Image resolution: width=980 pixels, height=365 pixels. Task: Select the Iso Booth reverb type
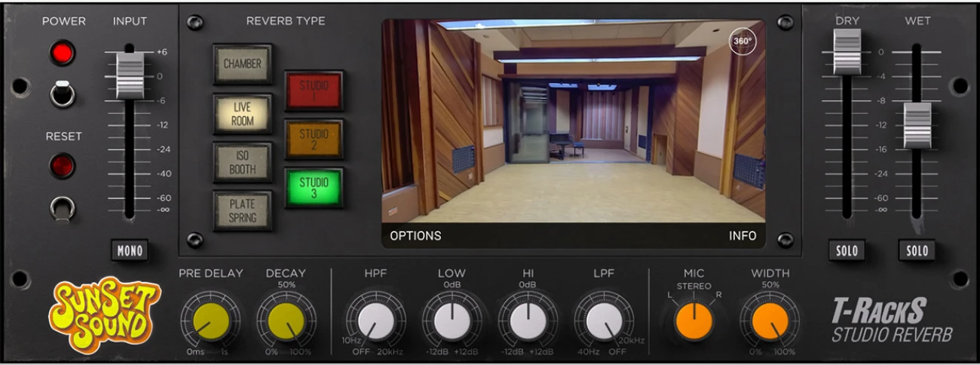(243, 162)
